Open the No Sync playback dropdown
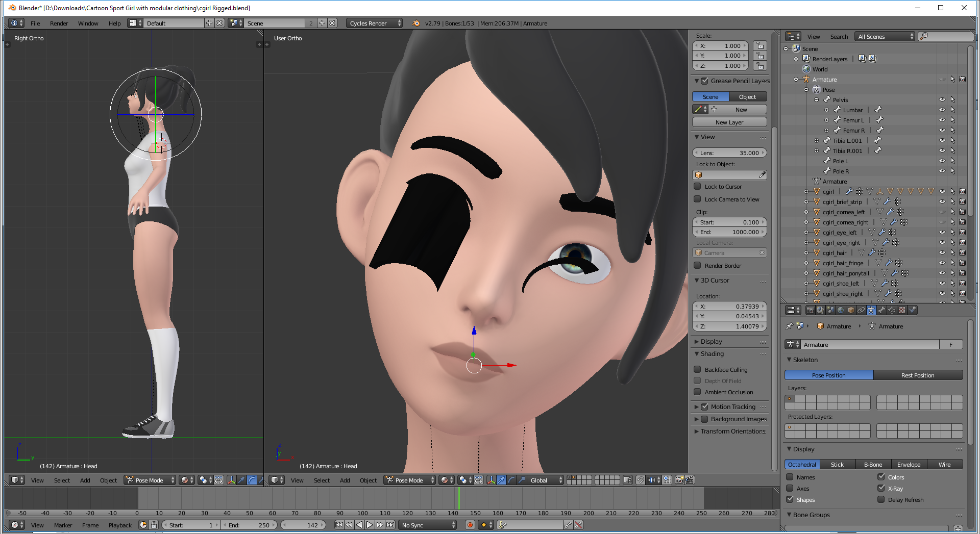This screenshot has height=534, width=980. pos(428,525)
